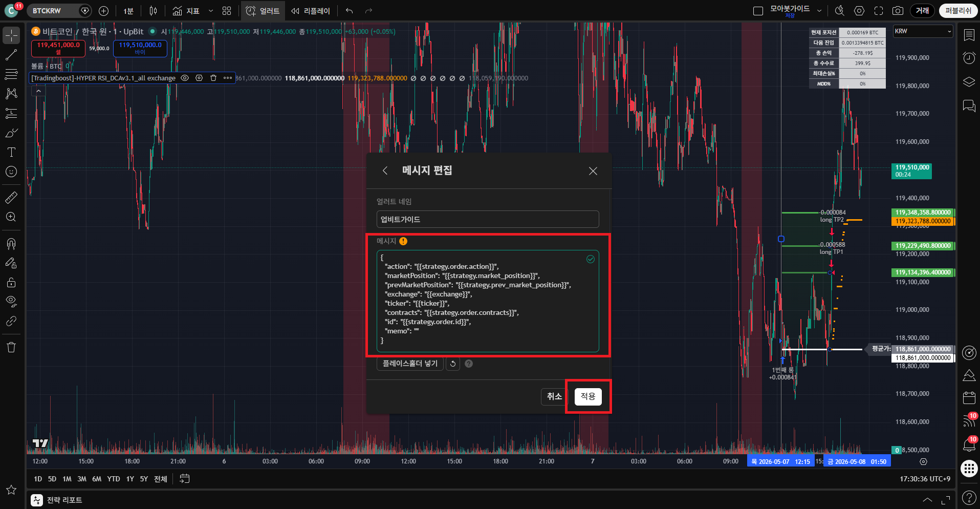Open the ruler measure tool
Viewport: 980px width, 509px height.
[11, 197]
